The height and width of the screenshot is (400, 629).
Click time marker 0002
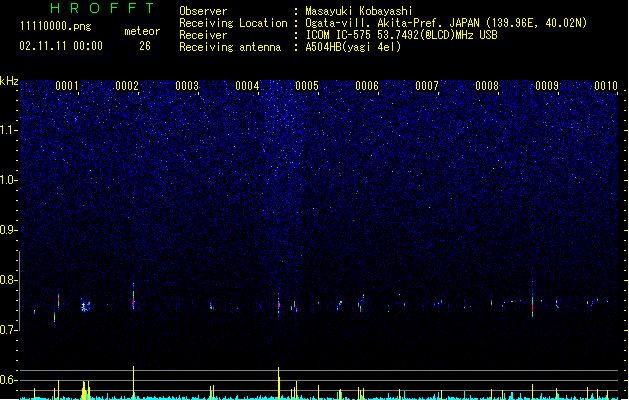click(127, 86)
